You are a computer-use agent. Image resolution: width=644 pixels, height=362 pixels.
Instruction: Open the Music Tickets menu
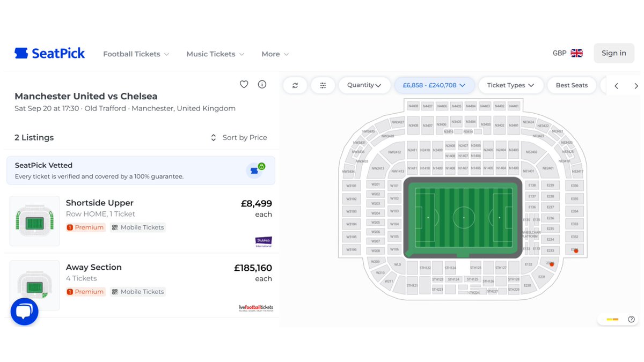(215, 54)
